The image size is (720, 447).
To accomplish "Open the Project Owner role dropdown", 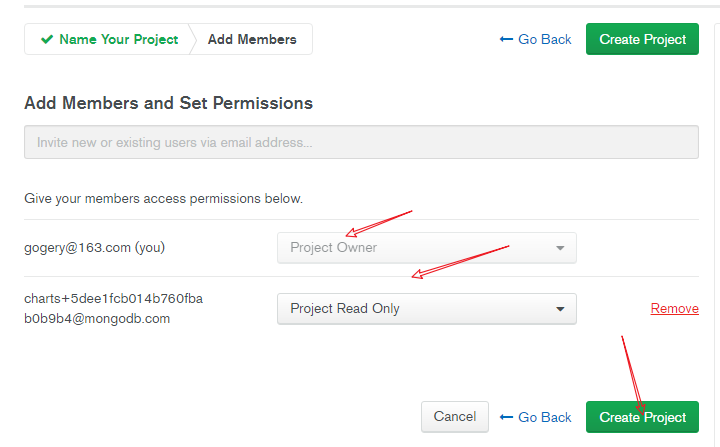I will 427,248.
